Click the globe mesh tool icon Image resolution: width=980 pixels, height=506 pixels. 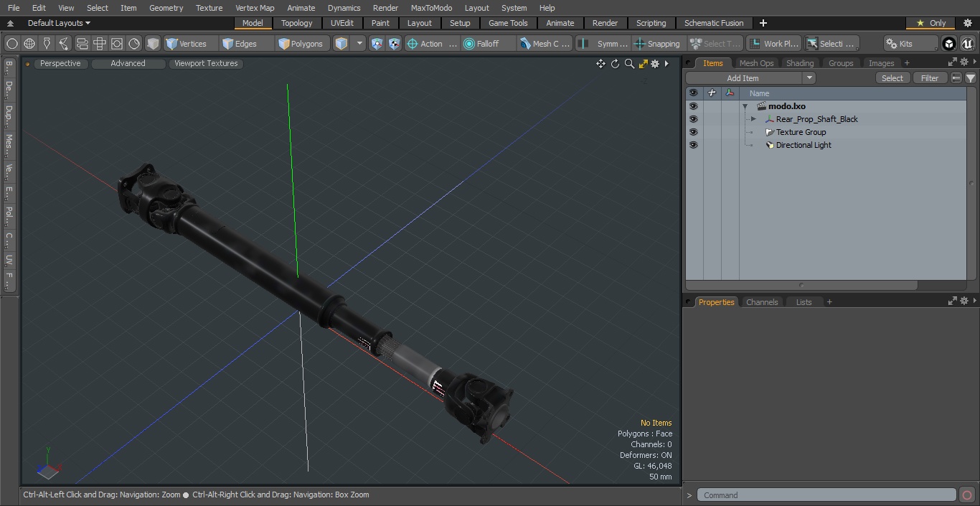(x=29, y=44)
